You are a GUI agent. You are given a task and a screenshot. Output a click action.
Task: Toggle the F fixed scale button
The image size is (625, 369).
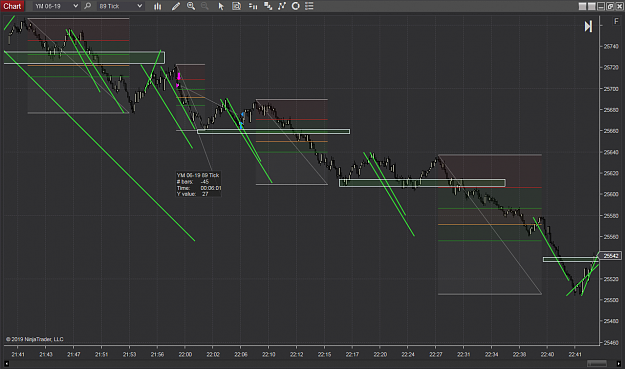(616, 22)
